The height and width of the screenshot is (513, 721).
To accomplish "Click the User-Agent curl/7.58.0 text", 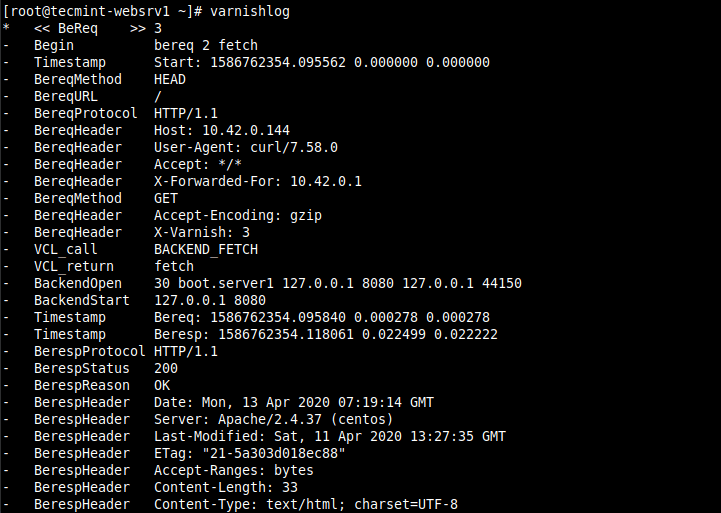I will 246,147.
